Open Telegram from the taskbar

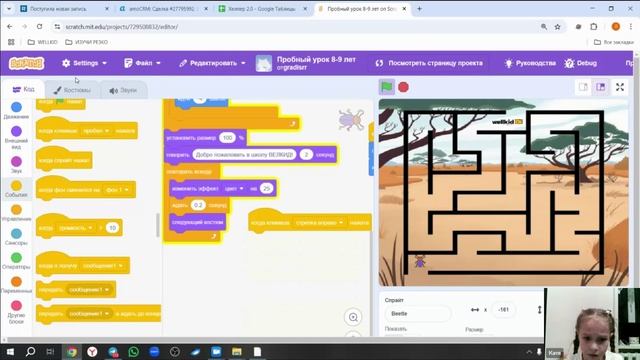click(x=113, y=352)
